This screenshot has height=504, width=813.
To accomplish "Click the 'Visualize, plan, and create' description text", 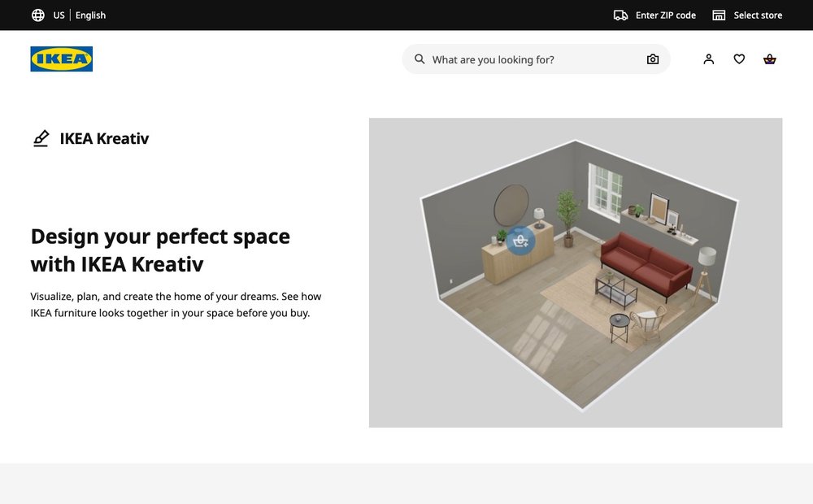I will [x=176, y=305].
